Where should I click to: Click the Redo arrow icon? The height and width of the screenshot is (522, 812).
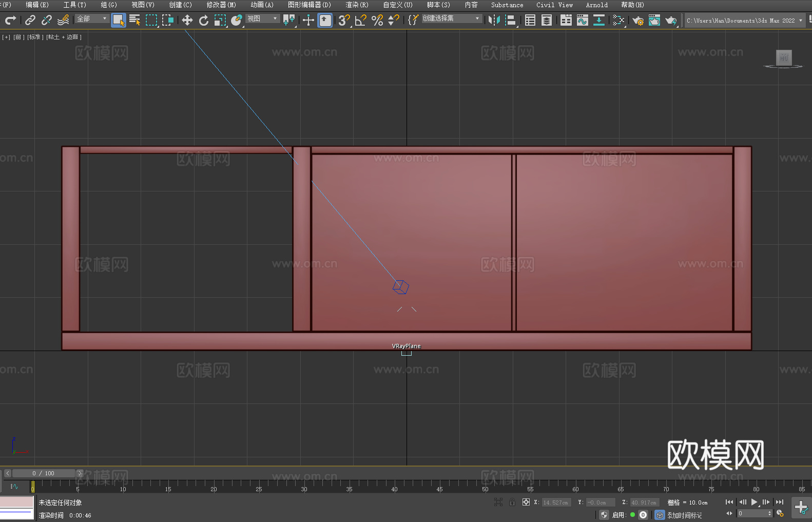10,20
